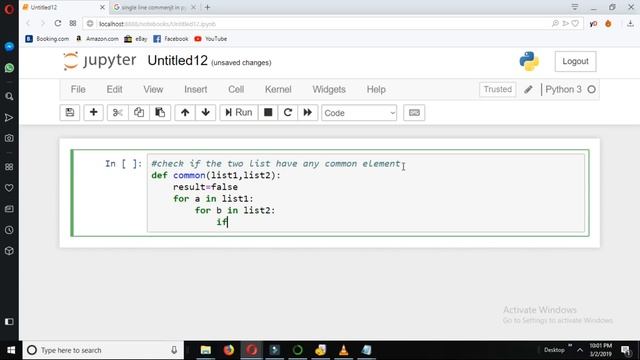Open the eBay bookmark
This screenshot has height=360, width=640.
136,39
